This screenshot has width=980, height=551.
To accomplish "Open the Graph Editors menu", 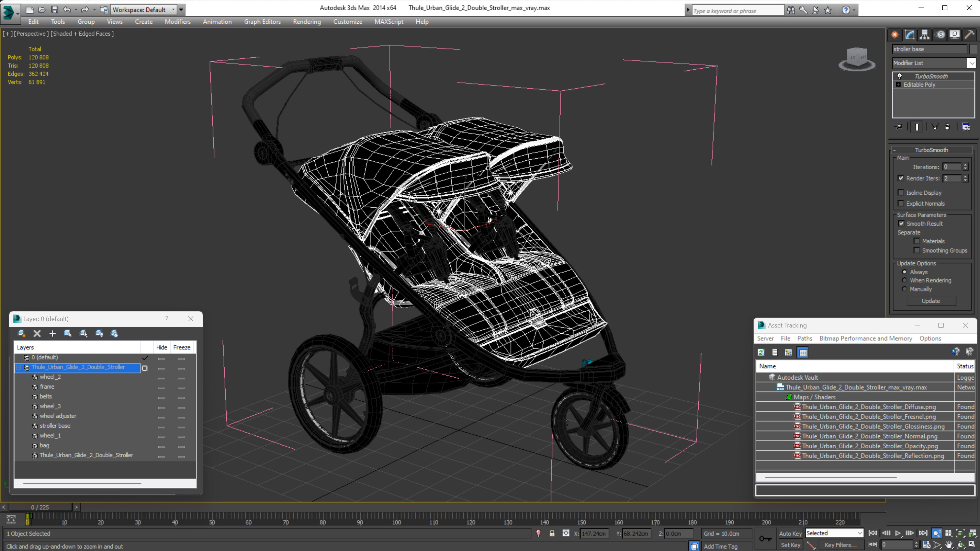I will (262, 22).
